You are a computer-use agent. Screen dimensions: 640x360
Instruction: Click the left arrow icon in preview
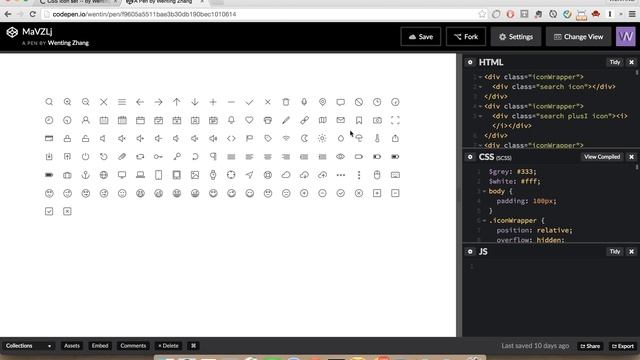pyautogui.click(x=140, y=102)
